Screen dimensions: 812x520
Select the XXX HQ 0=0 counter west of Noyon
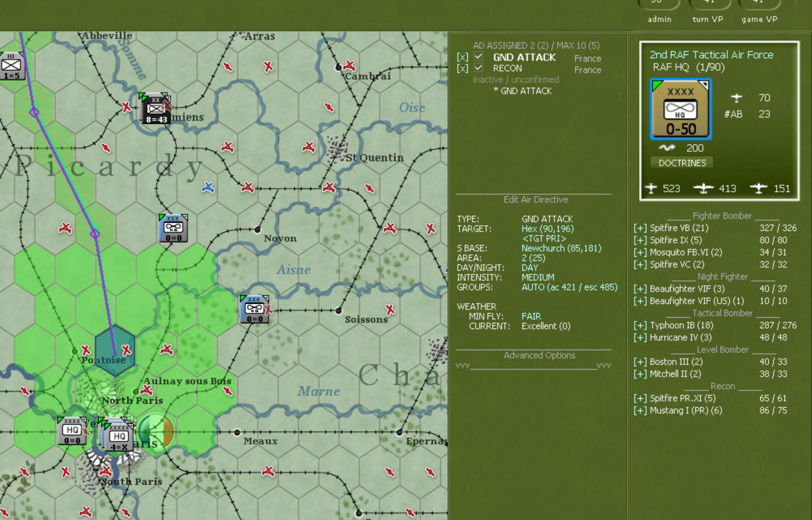(173, 228)
